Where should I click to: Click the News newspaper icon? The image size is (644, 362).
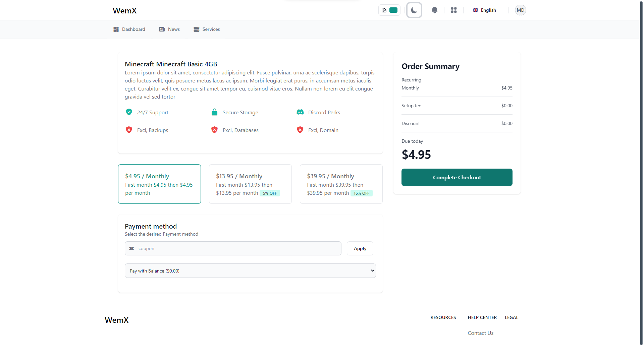[162, 29]
